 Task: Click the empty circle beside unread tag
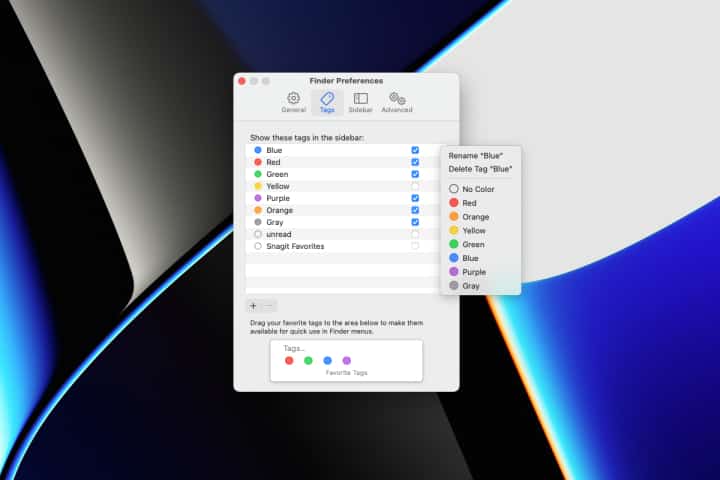[x=258, y=234]
